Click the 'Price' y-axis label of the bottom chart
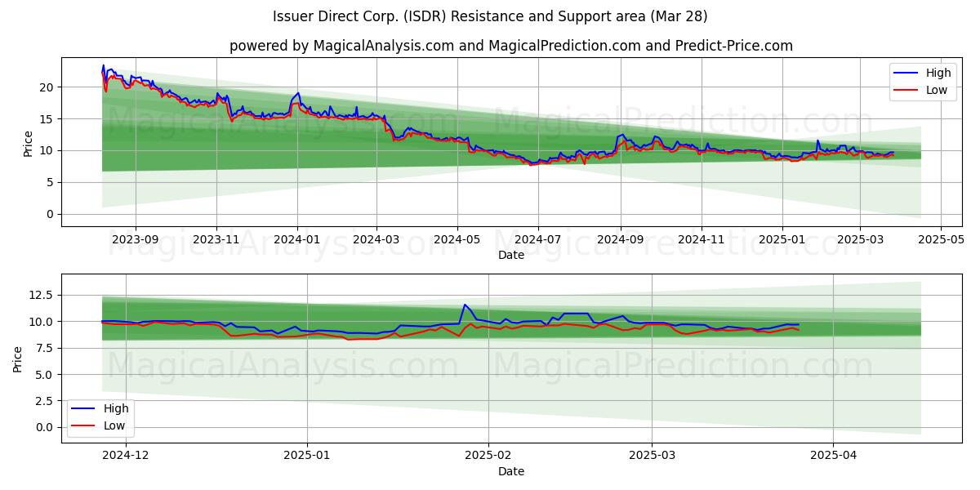 pyautogui.click(x=19, y=359)
